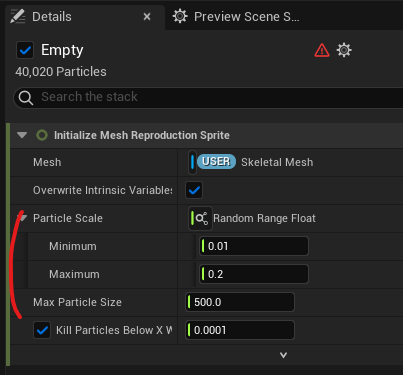This screenshot has width=403, height=375.
Task: Click the 40,020 Particles count text
Action: [61, 72]
